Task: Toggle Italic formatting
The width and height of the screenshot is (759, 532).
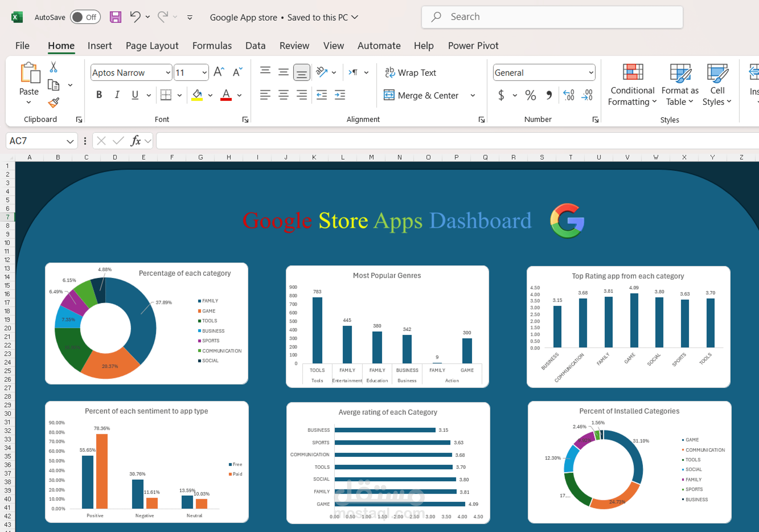Action: click(117, 95)
